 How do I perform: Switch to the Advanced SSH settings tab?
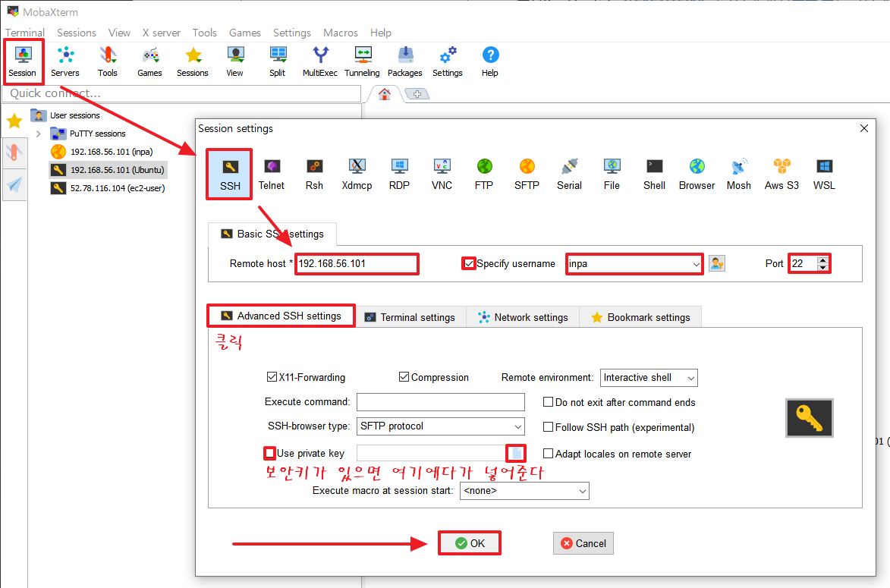pyautogui.click(x=281, y=316)
